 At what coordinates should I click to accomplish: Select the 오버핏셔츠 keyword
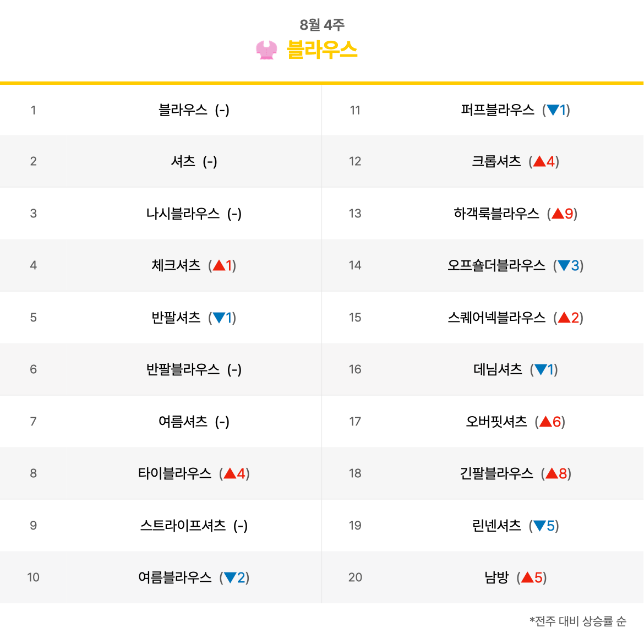pyautogui.click(x=496, y=422)
